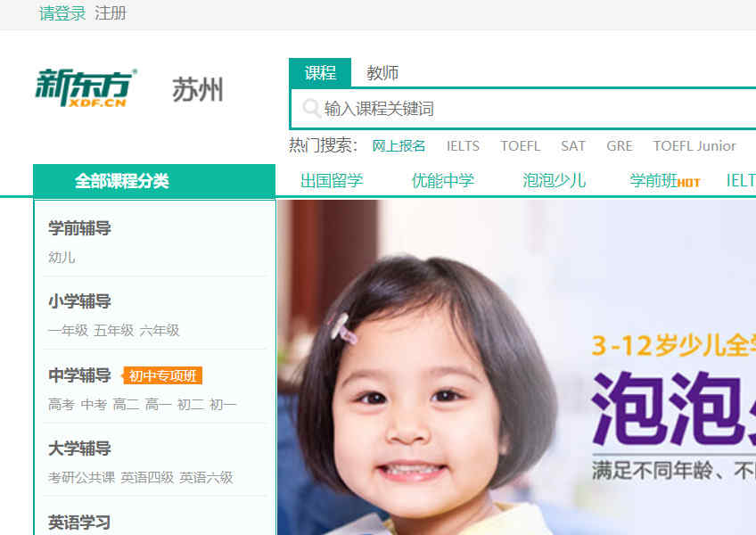Change the city selector 苏州
Viewport: 756px width, 535px height.
coord(198,90)
